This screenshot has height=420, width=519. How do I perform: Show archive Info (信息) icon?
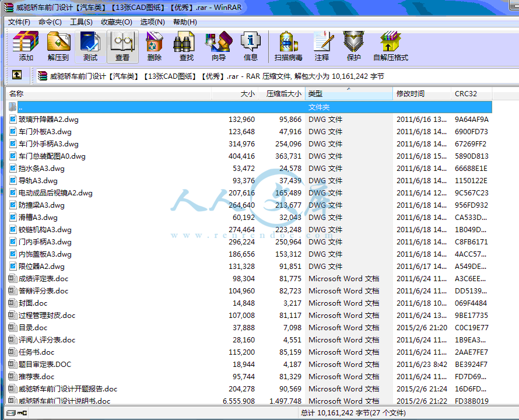[251, 45]
